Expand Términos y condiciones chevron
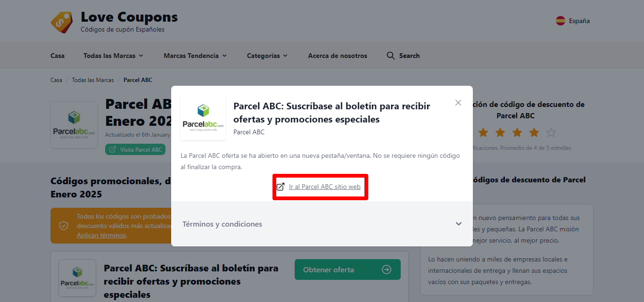Viewport: 644px width, 302px height. (x=459, y=224)
